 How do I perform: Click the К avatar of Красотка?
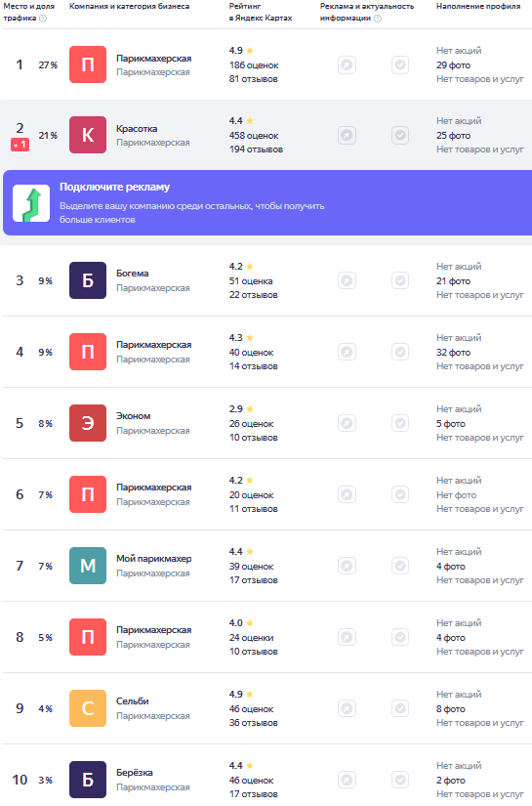88,135
